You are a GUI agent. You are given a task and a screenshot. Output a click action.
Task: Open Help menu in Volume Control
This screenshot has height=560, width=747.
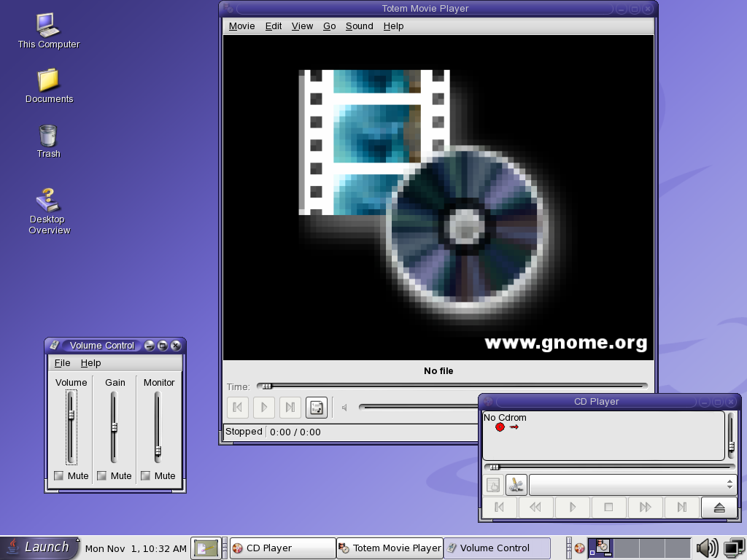[x=90, y=363]
